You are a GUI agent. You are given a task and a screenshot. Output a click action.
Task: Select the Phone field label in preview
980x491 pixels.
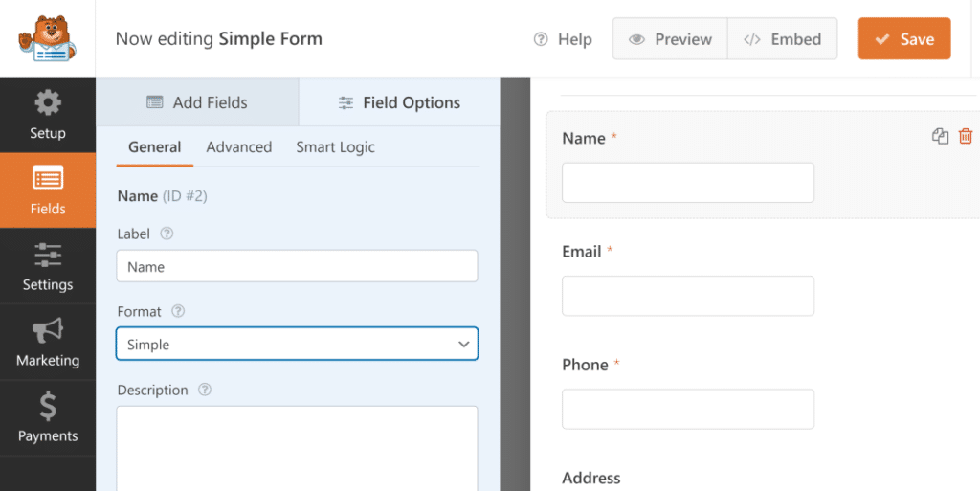tap(585, 365)
